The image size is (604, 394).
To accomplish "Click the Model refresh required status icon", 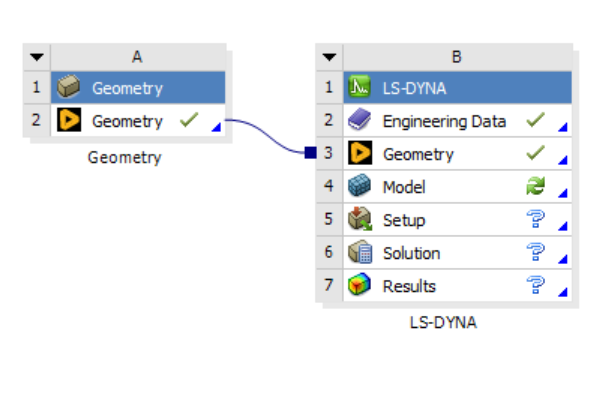I will [x=536, y=186].
